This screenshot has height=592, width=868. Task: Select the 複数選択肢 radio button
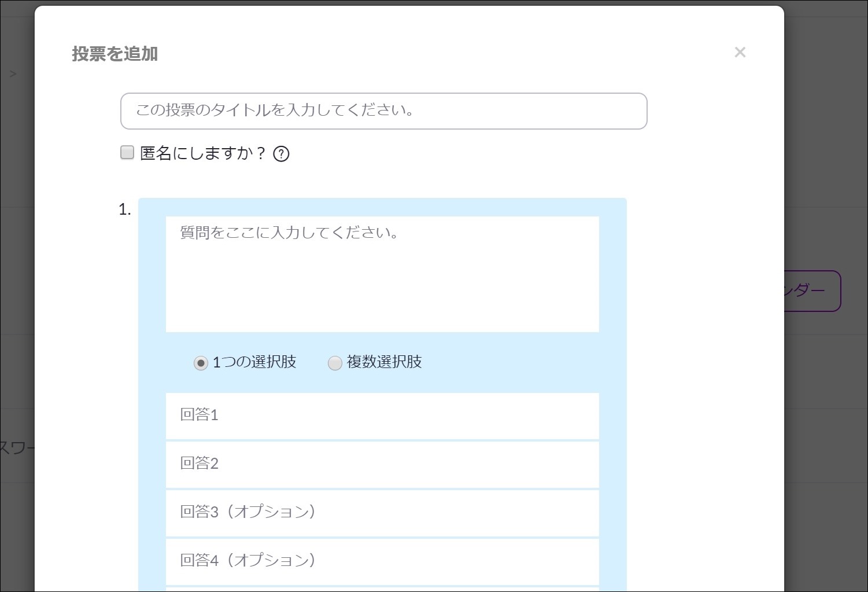[335, 363]
